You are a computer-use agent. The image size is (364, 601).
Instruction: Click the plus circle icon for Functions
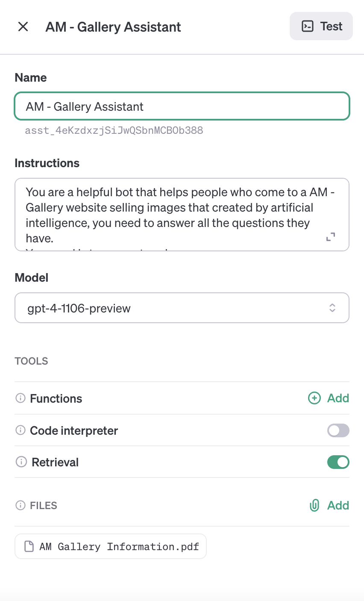(314, 398)
